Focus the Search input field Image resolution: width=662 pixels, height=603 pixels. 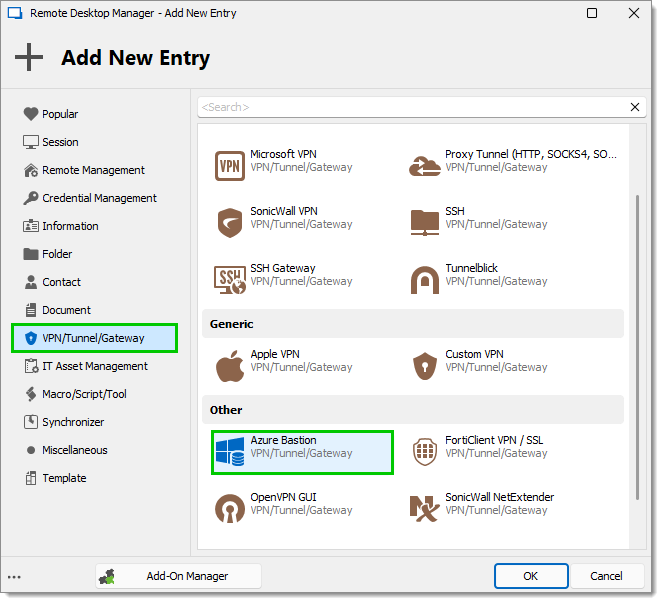point(415,108)
